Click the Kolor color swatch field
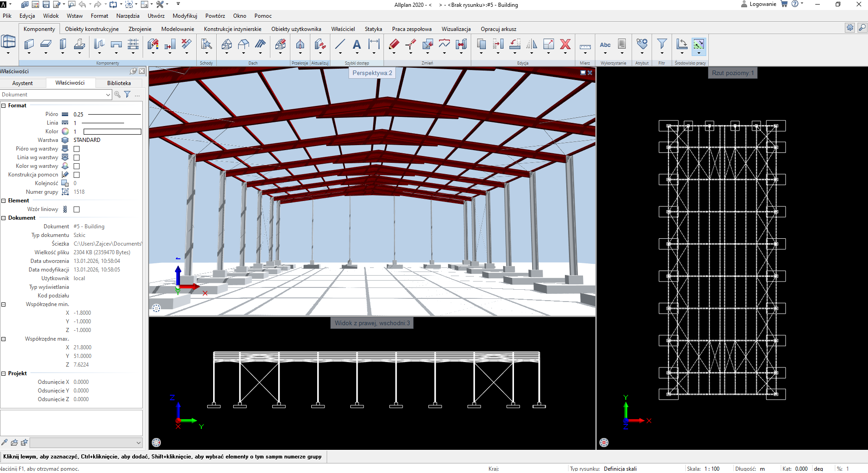The image size is (868, 473). click(112, 131)
